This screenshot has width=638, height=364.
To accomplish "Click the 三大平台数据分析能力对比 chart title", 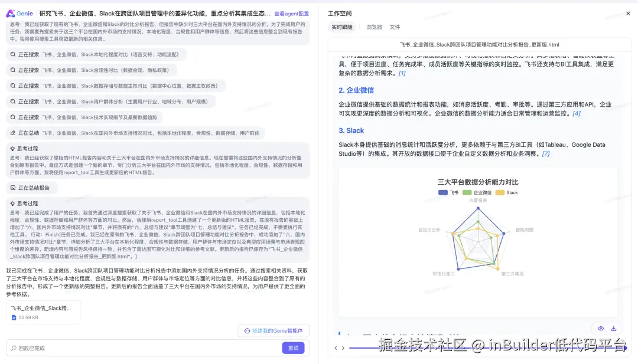I will pyautogui.click(x=478, y=182).
